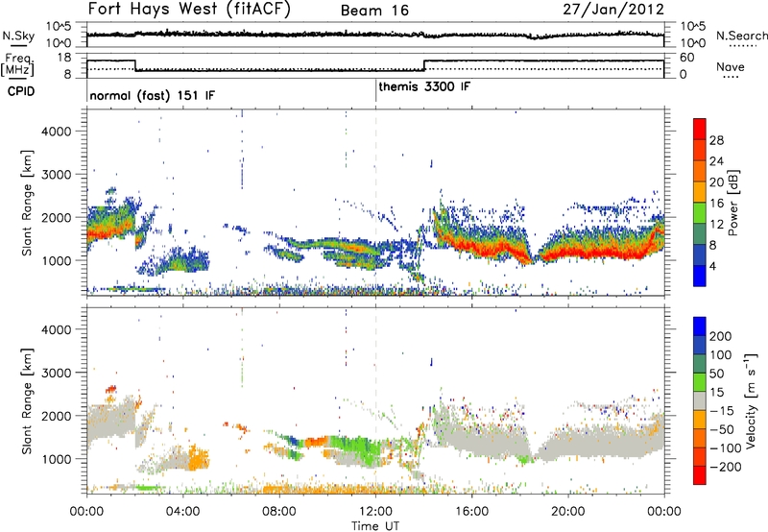
Task: Click the 'CPID' label
Action: click(x=21, y=91)
